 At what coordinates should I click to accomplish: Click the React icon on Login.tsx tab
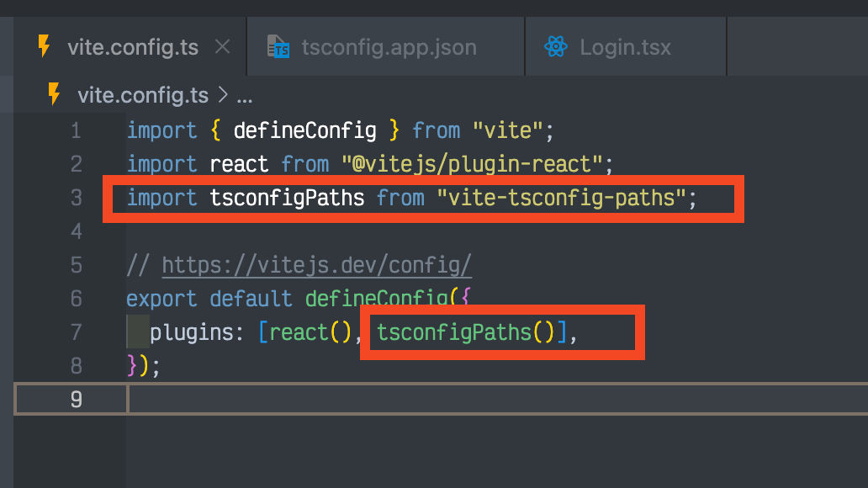tap(556, 46)
